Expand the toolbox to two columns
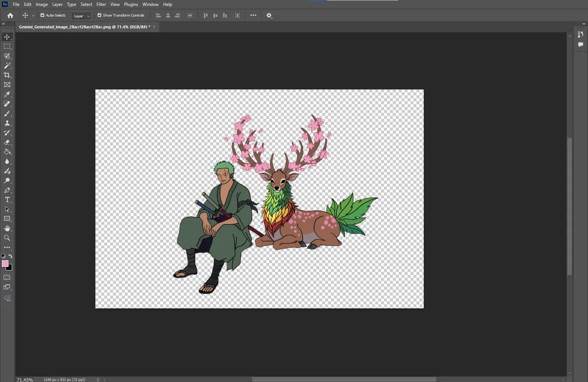Screen dimensions: 588x382 (3, 23)
